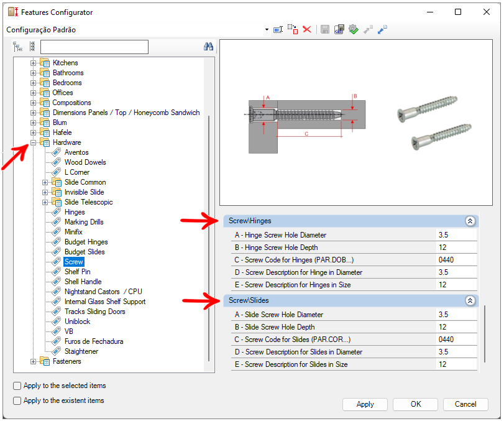
Task: Click the tag icon beside Uniblock
Action: point(57,322)
